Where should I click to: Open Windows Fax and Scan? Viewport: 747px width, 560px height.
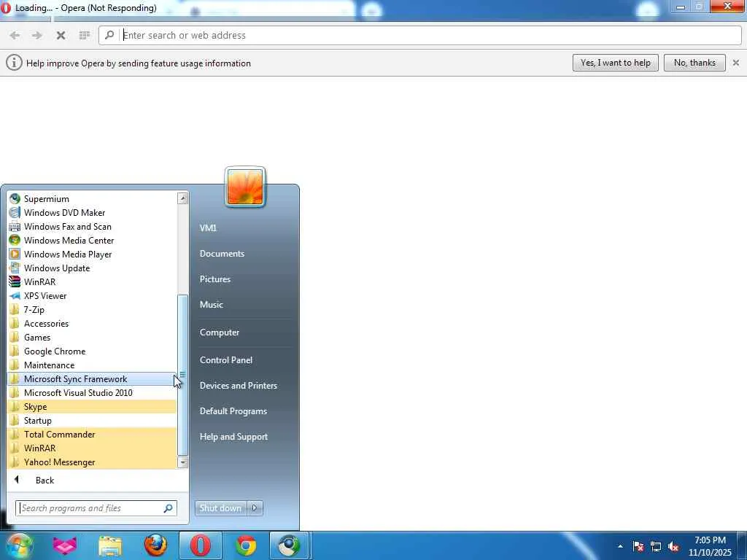click(x=92, y=227)
